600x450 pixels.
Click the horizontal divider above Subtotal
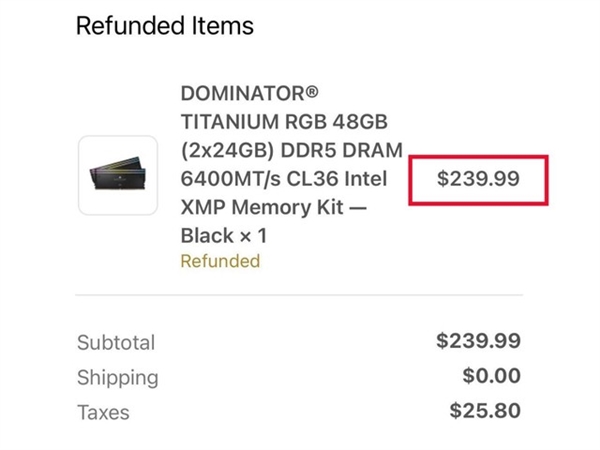299,295
